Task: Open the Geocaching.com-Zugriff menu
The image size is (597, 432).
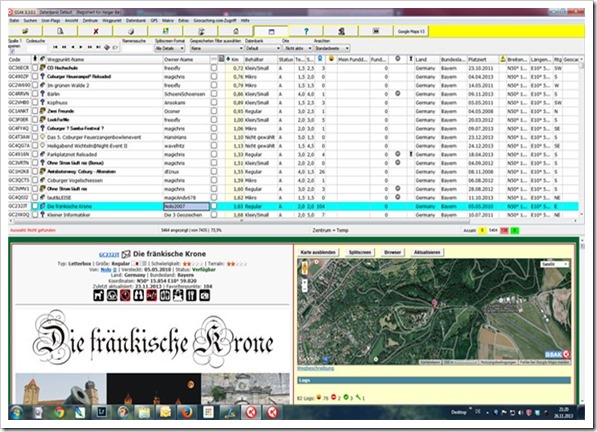Action: pos(215,21)
